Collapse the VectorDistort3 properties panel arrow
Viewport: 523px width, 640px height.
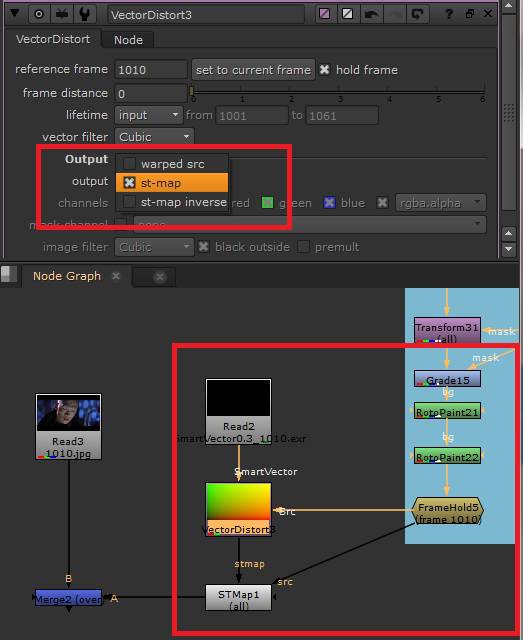pos(15,13)
